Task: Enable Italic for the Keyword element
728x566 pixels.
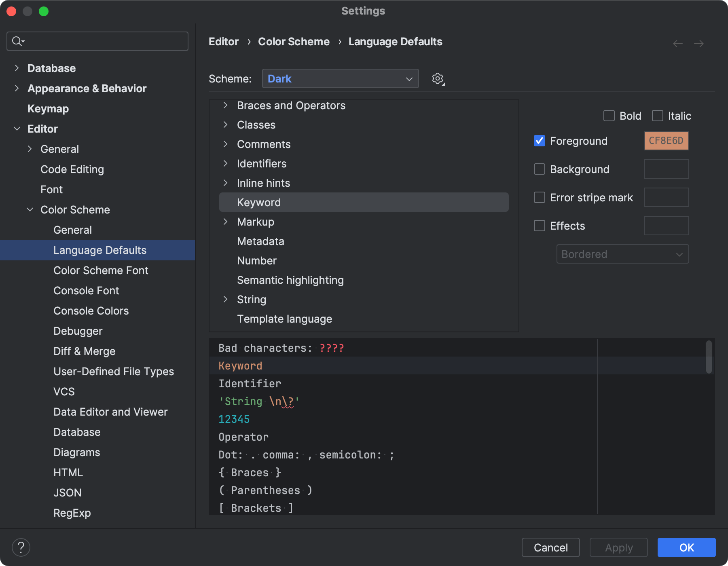Action: point(657,116)
